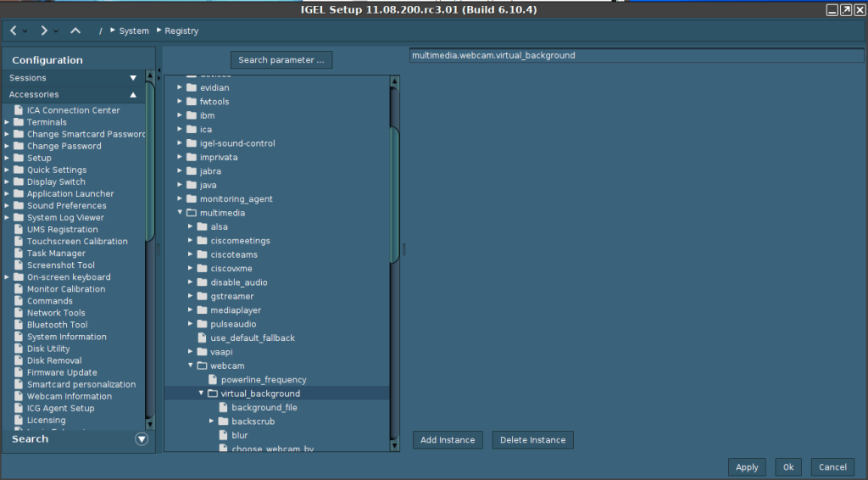868x480 pixels.
Task: Click the registry tree vertical scrollbar
Action: click(x=394, y=195)
